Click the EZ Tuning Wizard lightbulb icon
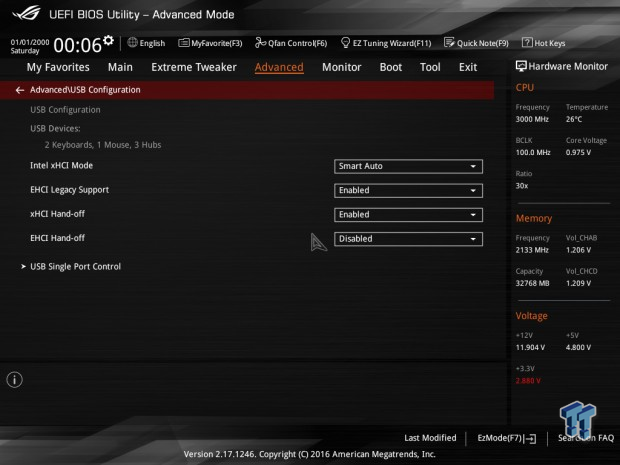 345,42
